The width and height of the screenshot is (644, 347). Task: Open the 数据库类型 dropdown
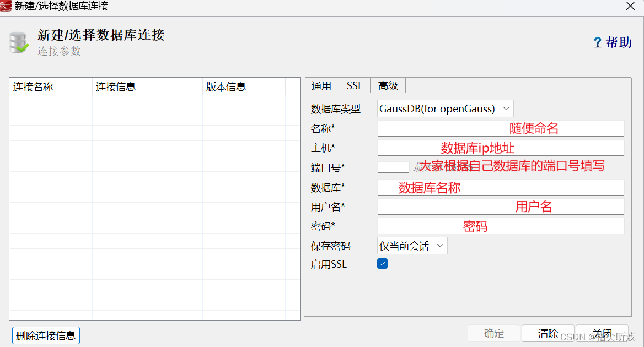[444, 109]
